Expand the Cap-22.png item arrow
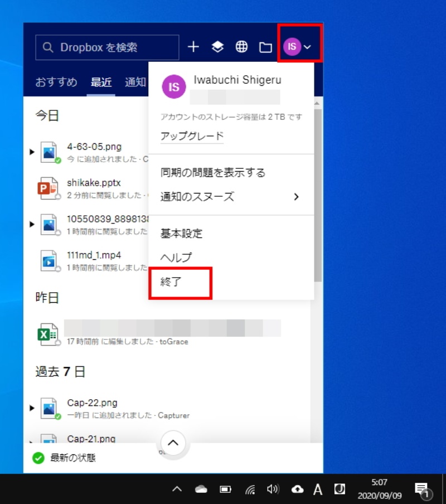This screenshot has height=504, width=446. tap(32, 409)
